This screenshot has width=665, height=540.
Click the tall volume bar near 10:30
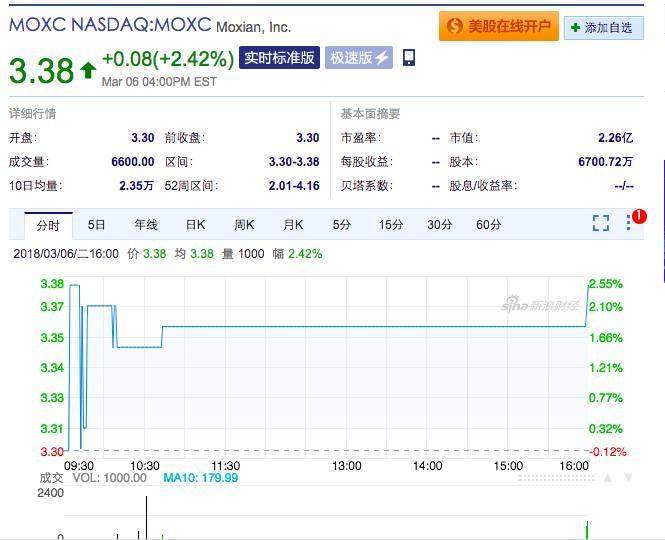146,517
